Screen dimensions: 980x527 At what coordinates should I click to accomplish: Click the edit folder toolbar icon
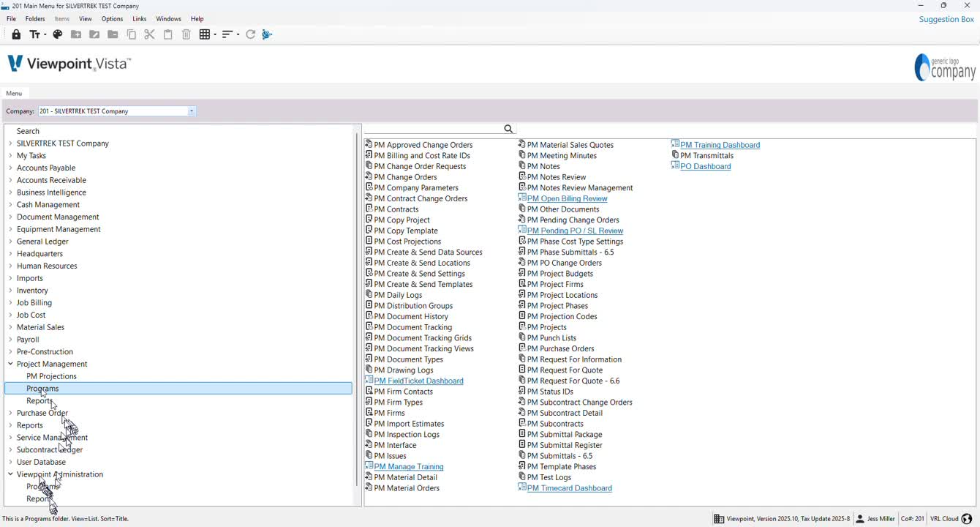(94, 34)
